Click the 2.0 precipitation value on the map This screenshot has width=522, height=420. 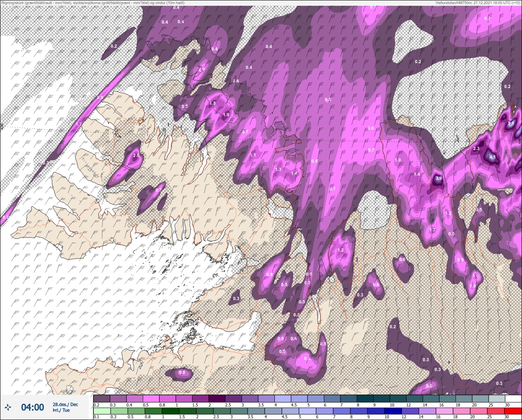136,155
